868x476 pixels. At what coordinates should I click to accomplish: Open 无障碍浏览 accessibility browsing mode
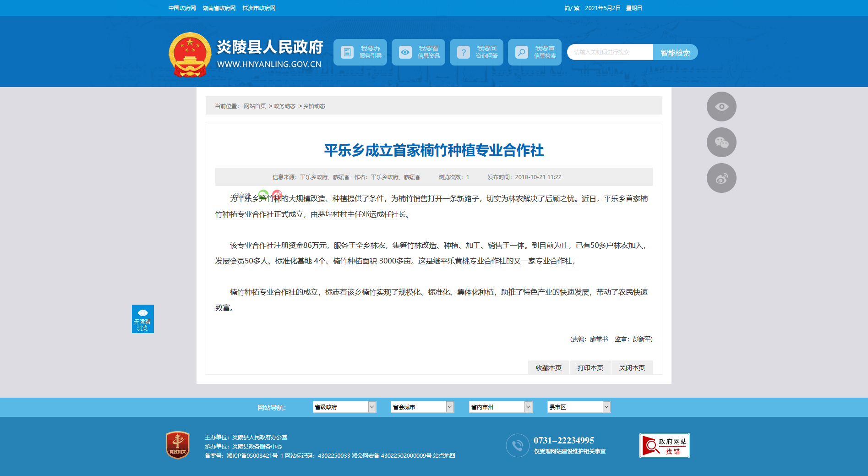point(143,319)
